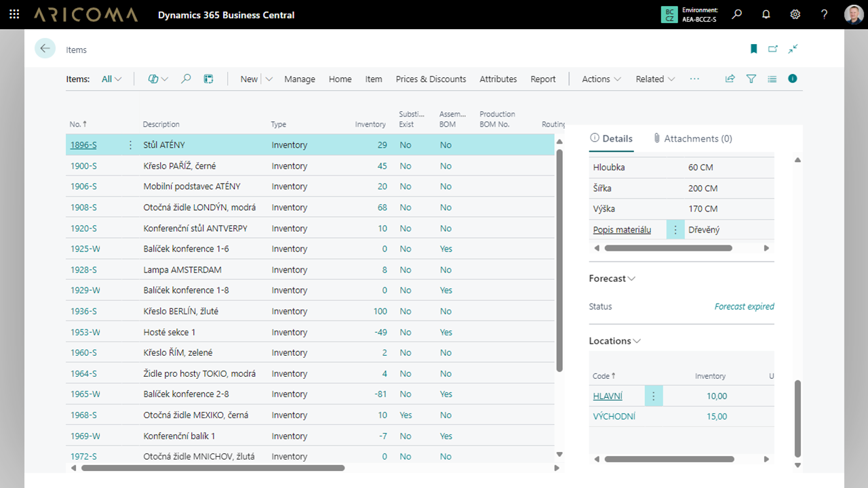
Task: Share the list with share icon
Action: point(730,79)
